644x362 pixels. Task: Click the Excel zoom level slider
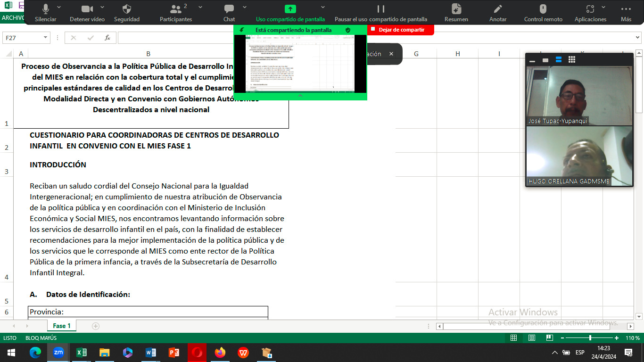[590, 338]
